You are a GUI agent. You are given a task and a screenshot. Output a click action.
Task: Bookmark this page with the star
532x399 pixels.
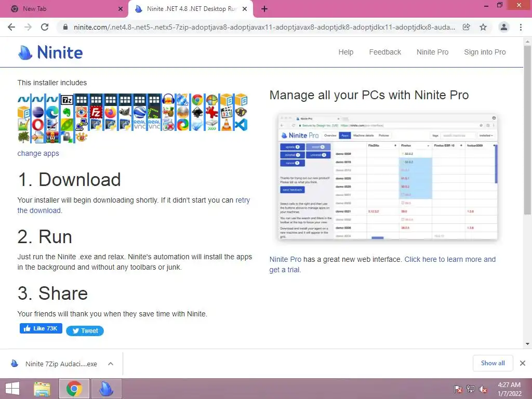[483, 27]
